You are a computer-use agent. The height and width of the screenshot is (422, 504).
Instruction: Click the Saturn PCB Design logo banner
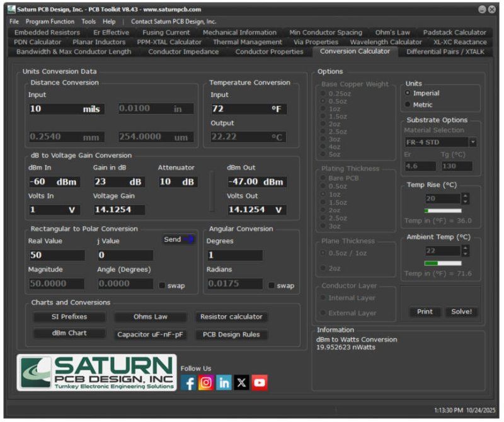click(97, 372)
